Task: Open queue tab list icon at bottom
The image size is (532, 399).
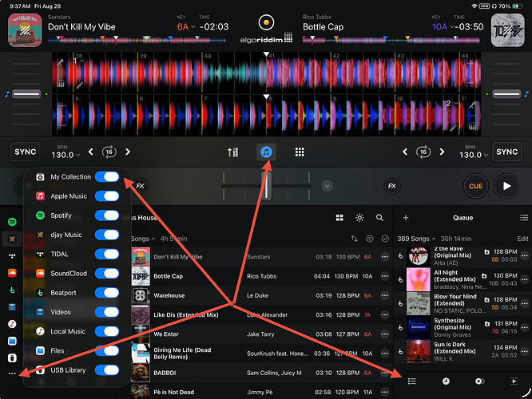Action: point(412,381)
